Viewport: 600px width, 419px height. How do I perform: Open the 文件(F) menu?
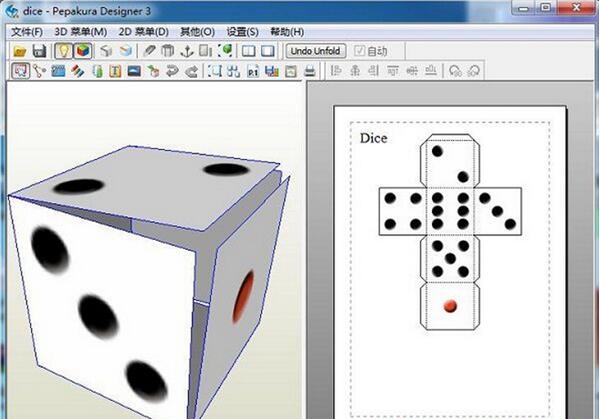pyautogui.click(x=27, y=31)
